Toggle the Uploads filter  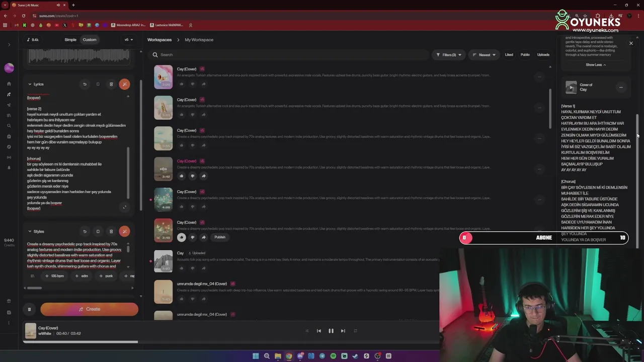(543, 55)
